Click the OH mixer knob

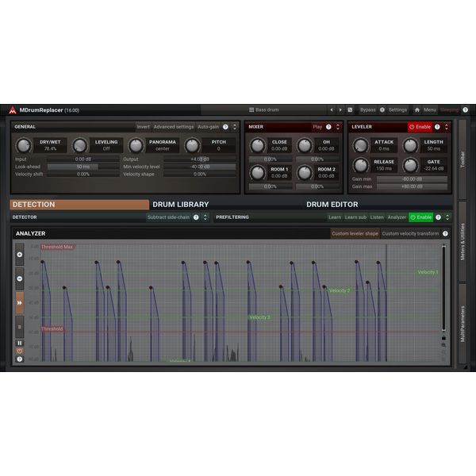tap(305, 145)
